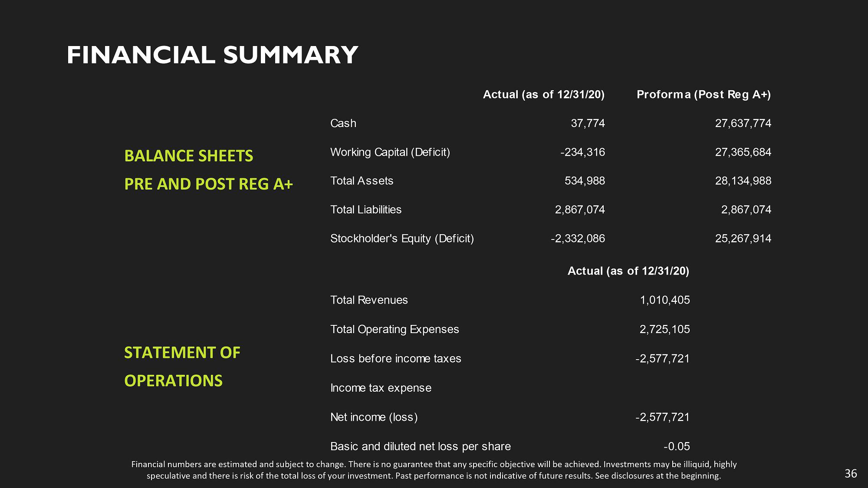
Task: Click the Cash row label
Action: point(343,123)
